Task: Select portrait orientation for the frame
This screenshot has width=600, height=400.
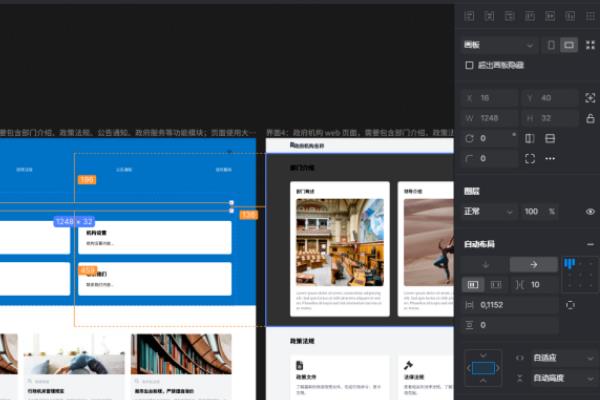Action: [551, 45]
